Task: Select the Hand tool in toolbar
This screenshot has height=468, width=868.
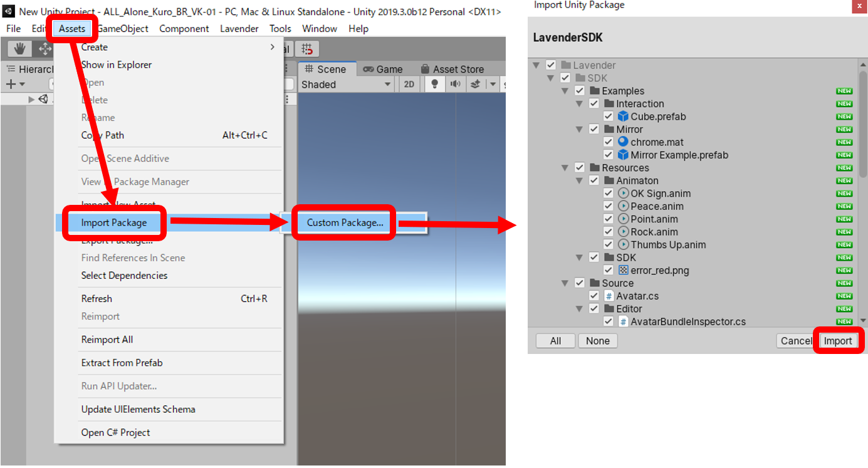Action: coord(19,49)
